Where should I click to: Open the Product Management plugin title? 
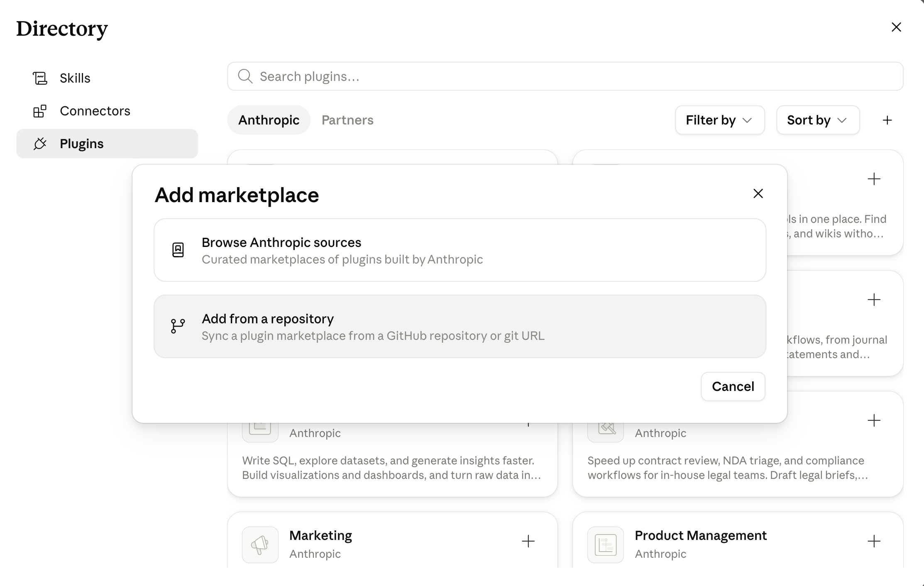701,535
